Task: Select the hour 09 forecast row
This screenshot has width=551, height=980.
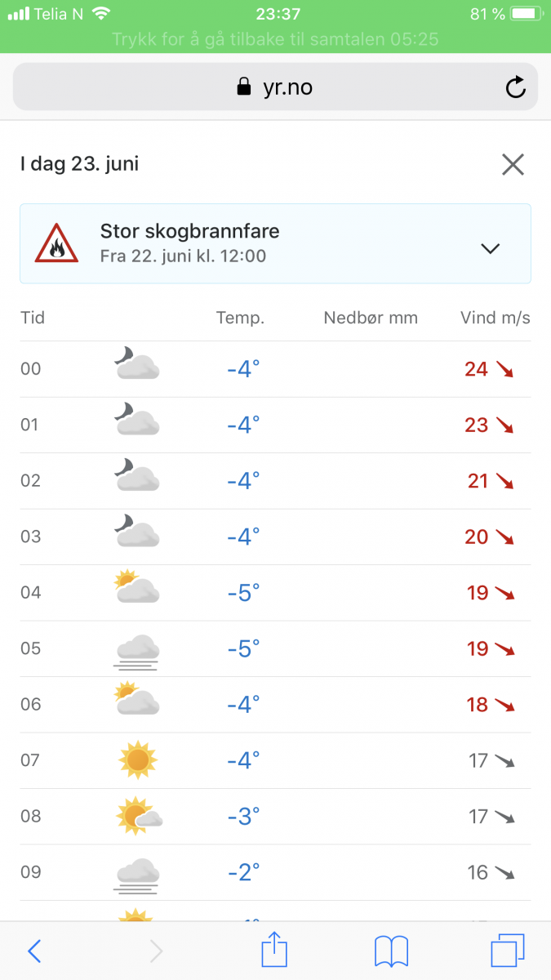Action: 275,872
